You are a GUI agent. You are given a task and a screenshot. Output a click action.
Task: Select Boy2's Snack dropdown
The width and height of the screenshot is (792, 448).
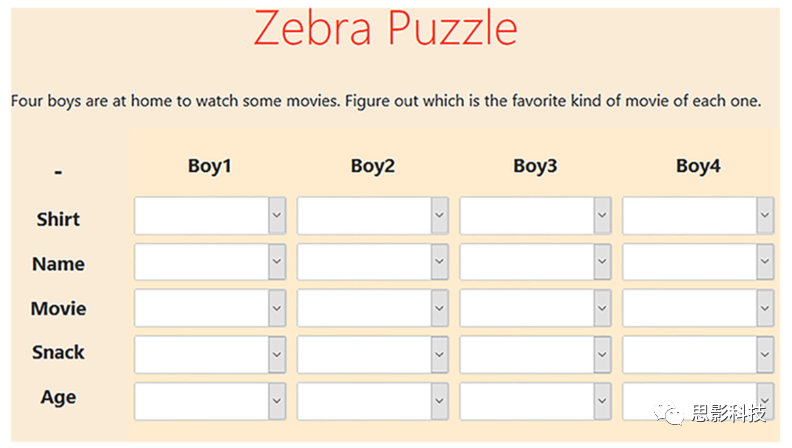coord(373,354)
